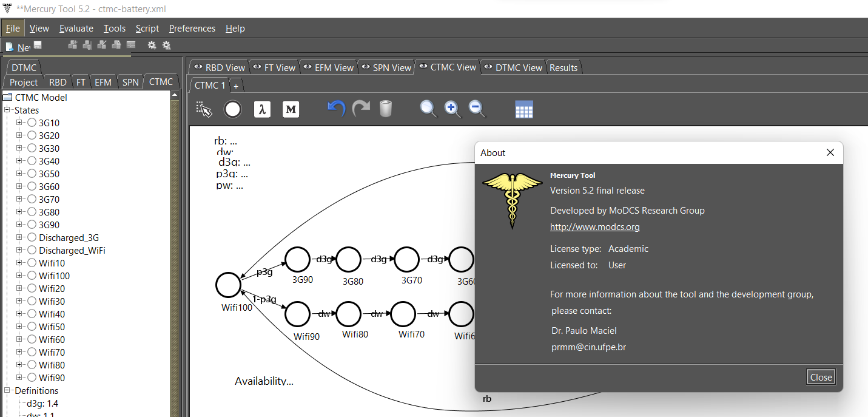Image resolution: width=868 pixels, height=417 pixels.
Task: Choose the lambda transition tool
Action: (262, 109)
